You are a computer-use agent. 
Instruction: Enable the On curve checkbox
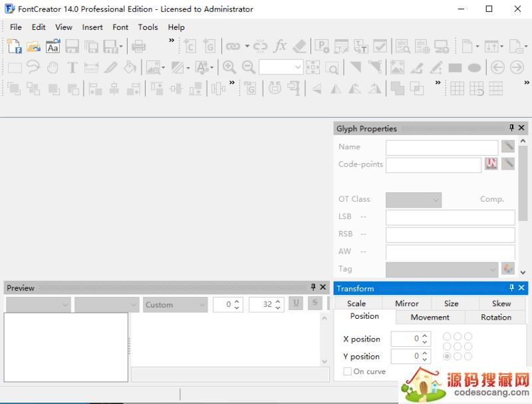(x=347, y=371)
